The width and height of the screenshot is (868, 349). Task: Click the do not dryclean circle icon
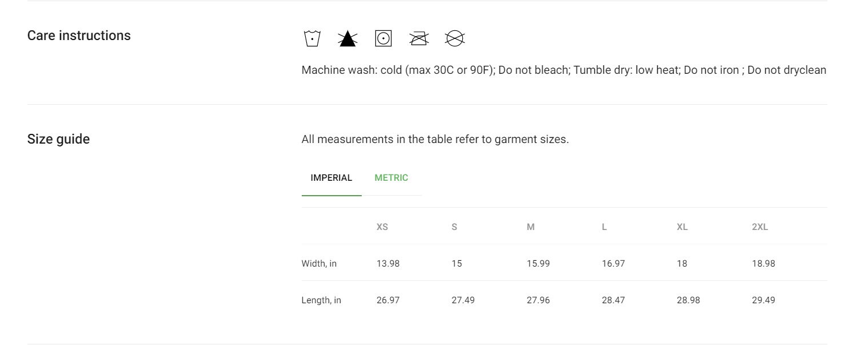[455, 38]
